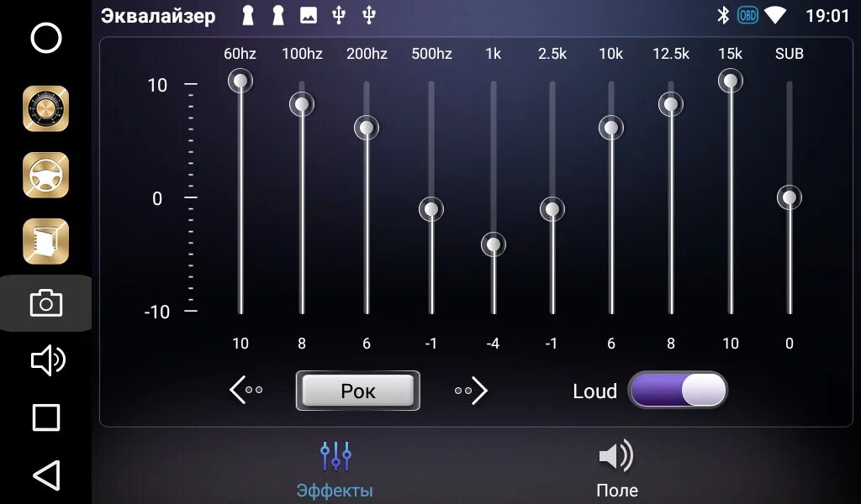The image size is (861, 504).
Task: Take a screenshot with the camera icon
Action: point(46,303)
